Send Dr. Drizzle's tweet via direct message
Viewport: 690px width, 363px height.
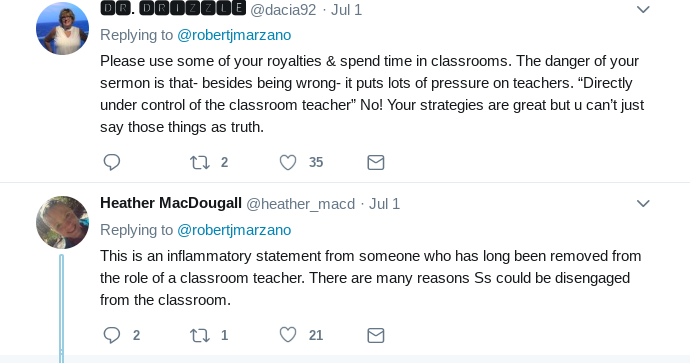click(376, 162)
